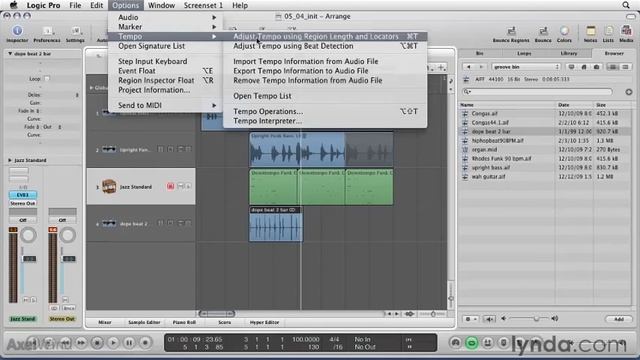640x360 pixels.
Task: Open the Piano Roll tab
Action: point(184,322)
